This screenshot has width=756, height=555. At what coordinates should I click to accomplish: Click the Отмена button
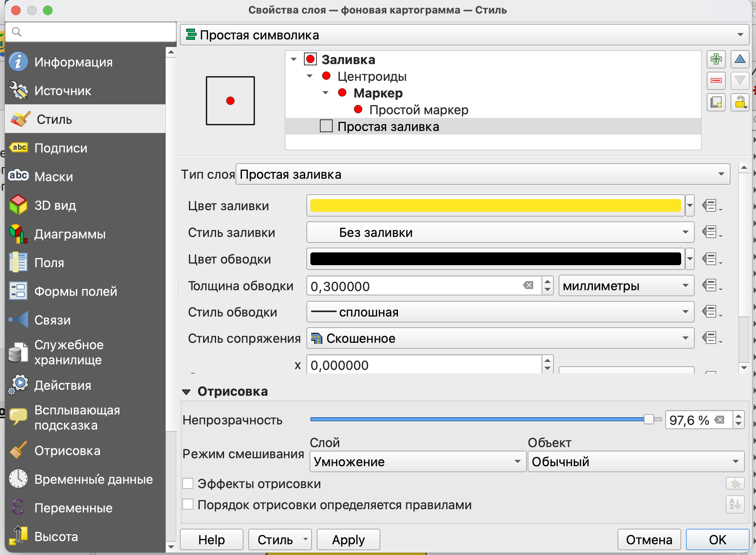pos(649,539)
